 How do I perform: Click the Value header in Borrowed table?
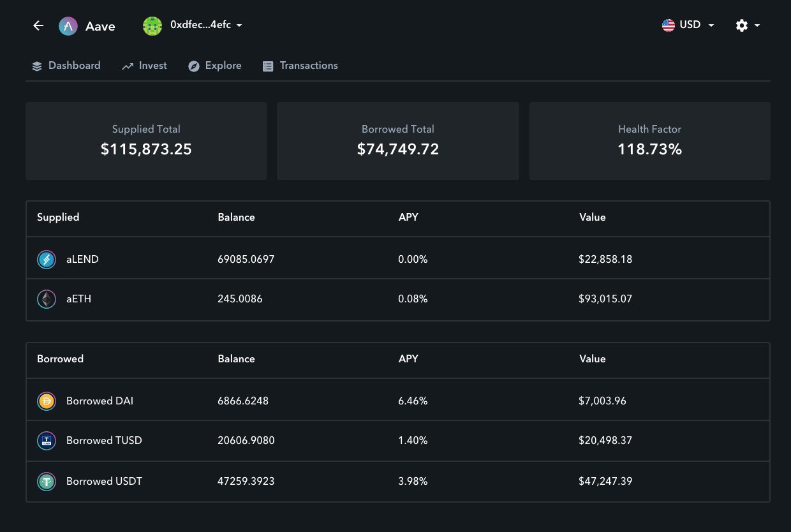tap(593, 358)
